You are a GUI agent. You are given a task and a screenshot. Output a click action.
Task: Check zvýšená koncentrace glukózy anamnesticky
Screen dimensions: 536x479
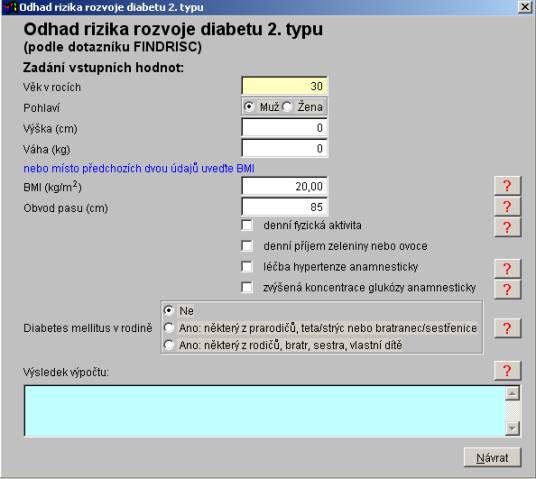[247, 288]
